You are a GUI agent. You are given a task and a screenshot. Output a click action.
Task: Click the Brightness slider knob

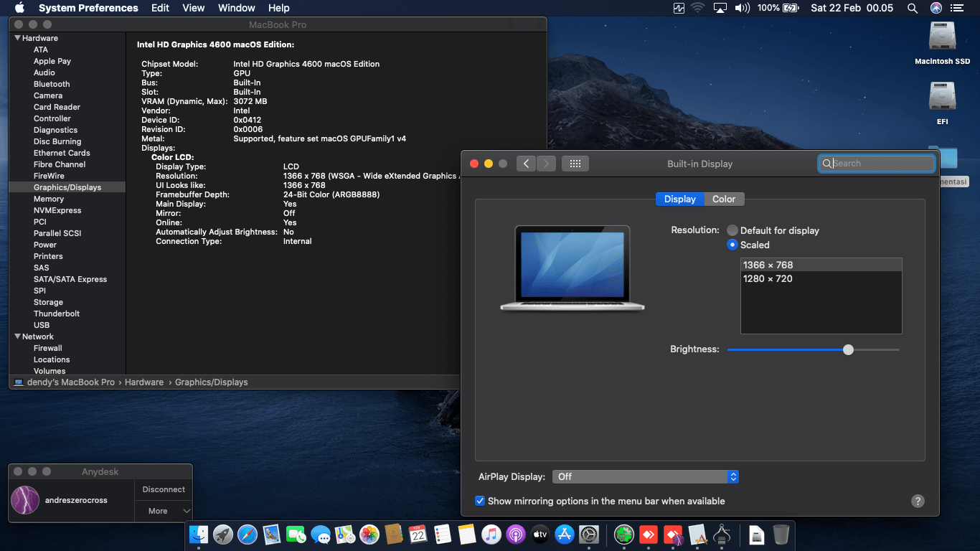coord(849,349)
